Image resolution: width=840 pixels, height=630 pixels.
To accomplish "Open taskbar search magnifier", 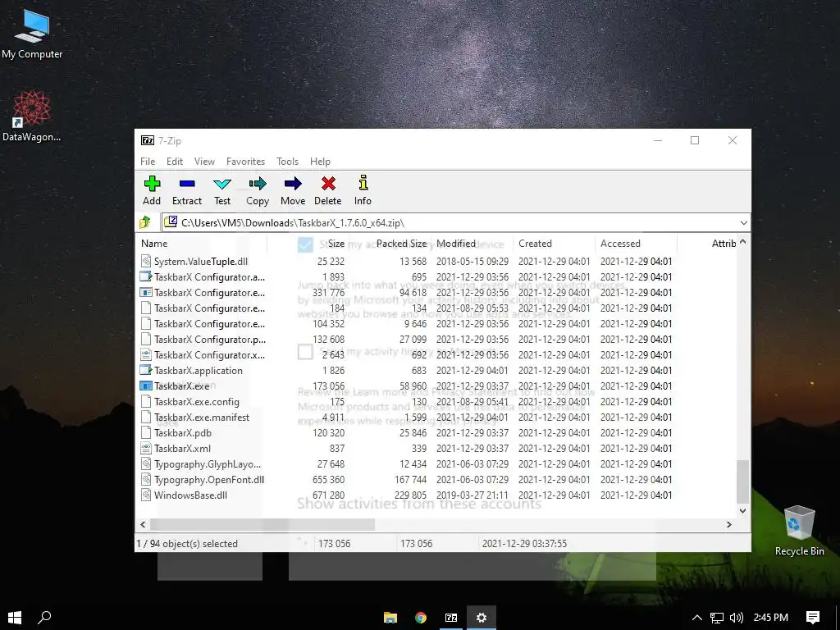I will pos(44,618).
